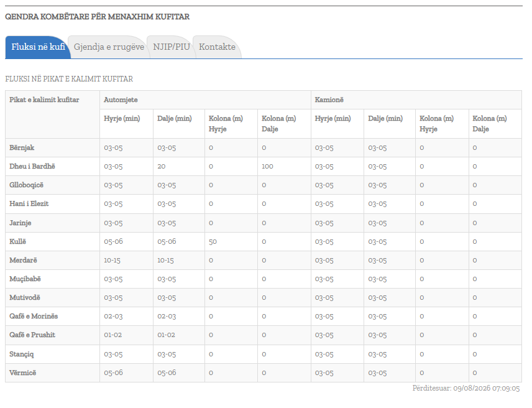Click Bërnjak automobile entry value 03-05
532x408 pixels.
tap(113, 147)
